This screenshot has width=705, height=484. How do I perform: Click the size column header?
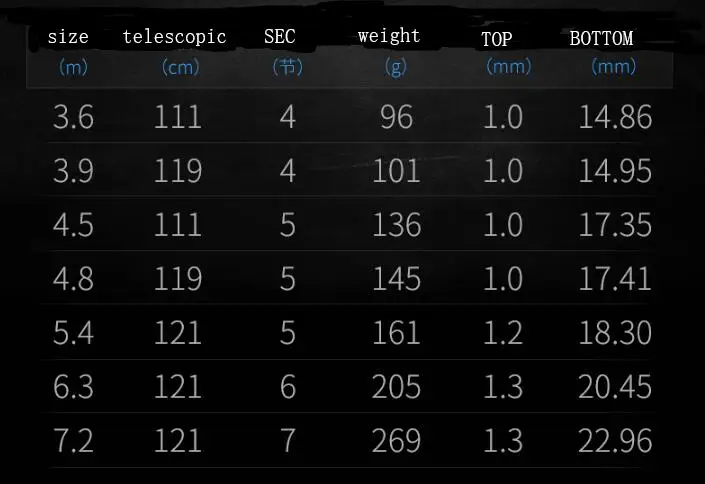click(x=68, y=37)
